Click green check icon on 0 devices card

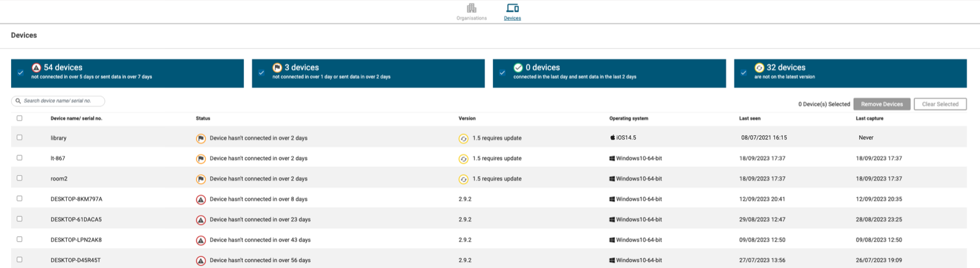[x=518, y=68]
